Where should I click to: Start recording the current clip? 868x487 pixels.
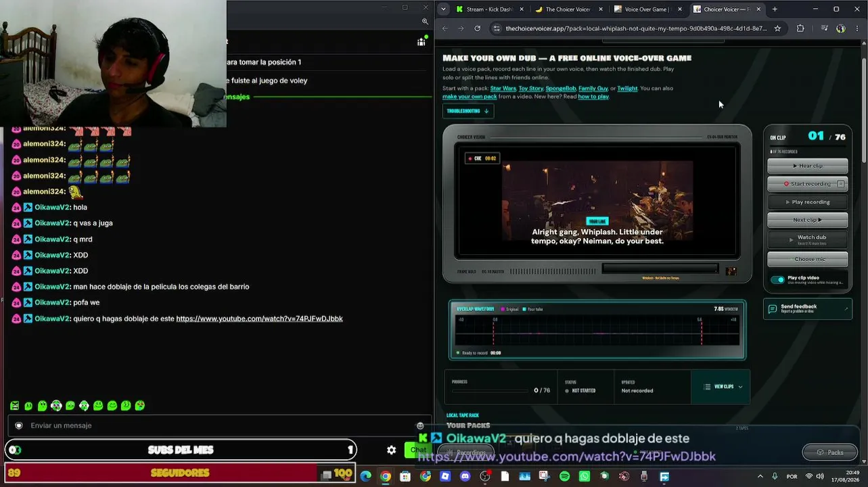tap(807, 184)
